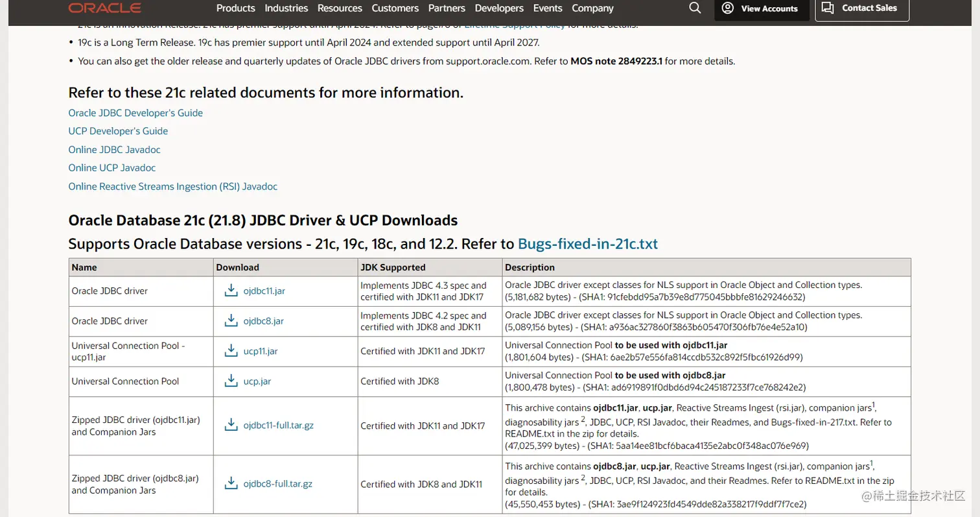Open the Developers menu
Viewport: 980px width, 517px height.
pyautogui.click(x=499, y=8)
